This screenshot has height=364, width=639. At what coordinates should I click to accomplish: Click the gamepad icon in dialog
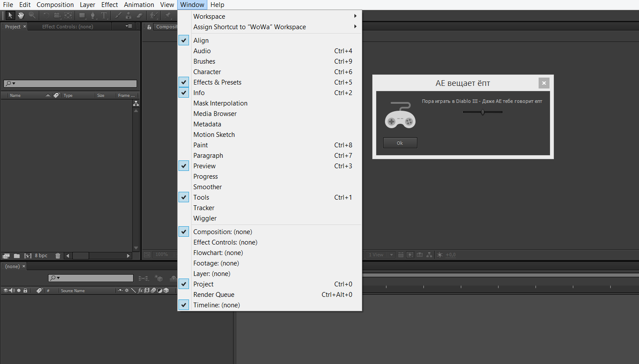pos(400,115)
